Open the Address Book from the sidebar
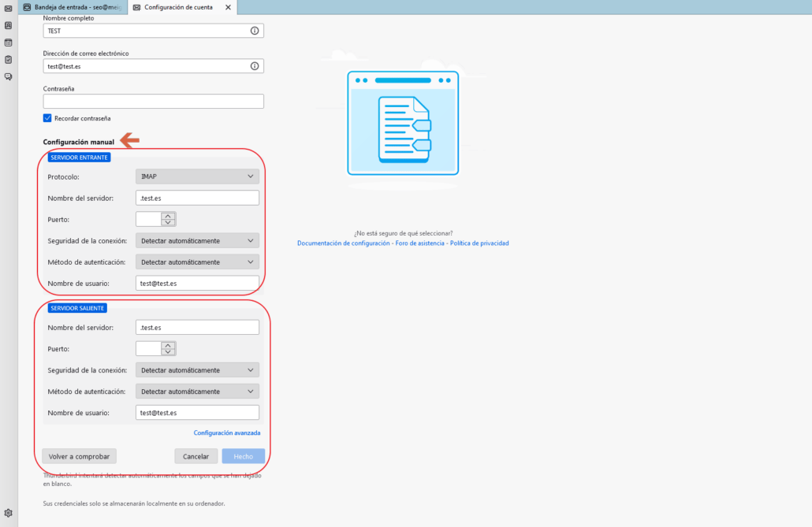This screenshot has height=527, width=812. pyautogui.click(x=8, y=25)
